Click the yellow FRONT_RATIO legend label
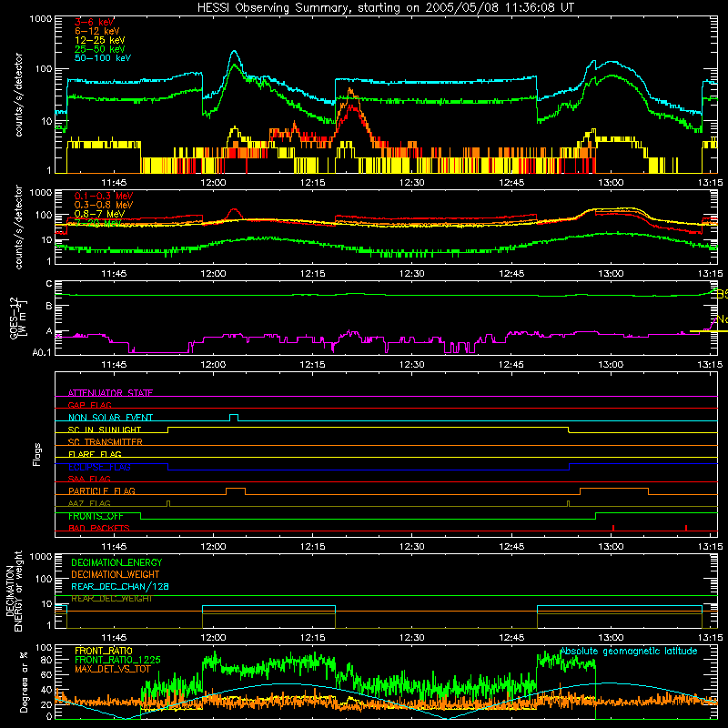The width and height of the screenshot is (728, 728). [x=104, y=651]
